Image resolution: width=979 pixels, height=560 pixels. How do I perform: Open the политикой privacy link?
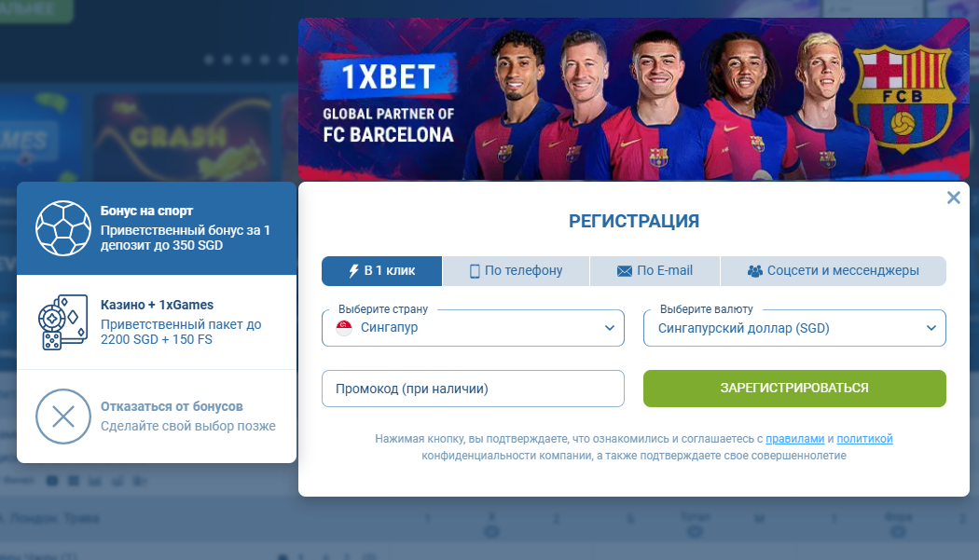(864, 438)
